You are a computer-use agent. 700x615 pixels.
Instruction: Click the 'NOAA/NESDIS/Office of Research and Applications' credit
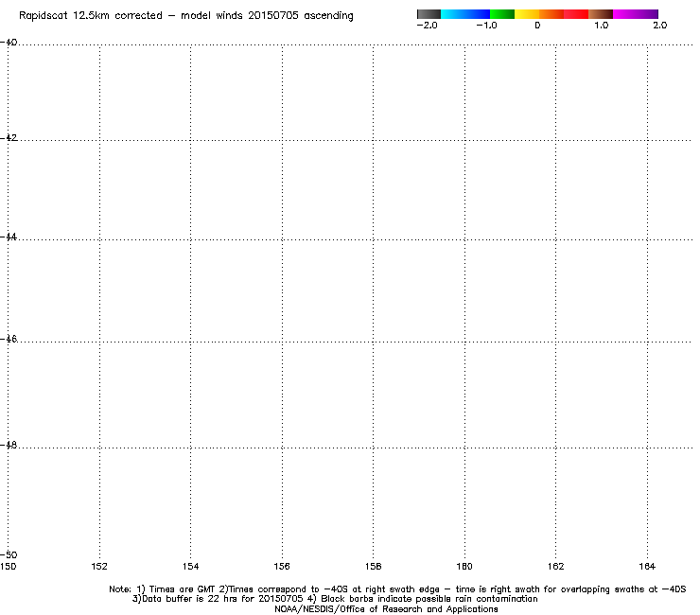386,609
